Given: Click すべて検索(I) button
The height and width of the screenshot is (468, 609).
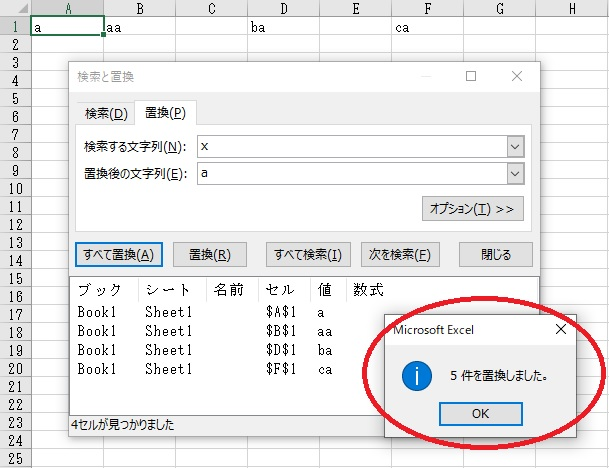Looking at the screenshot, I should coord(308,255).
